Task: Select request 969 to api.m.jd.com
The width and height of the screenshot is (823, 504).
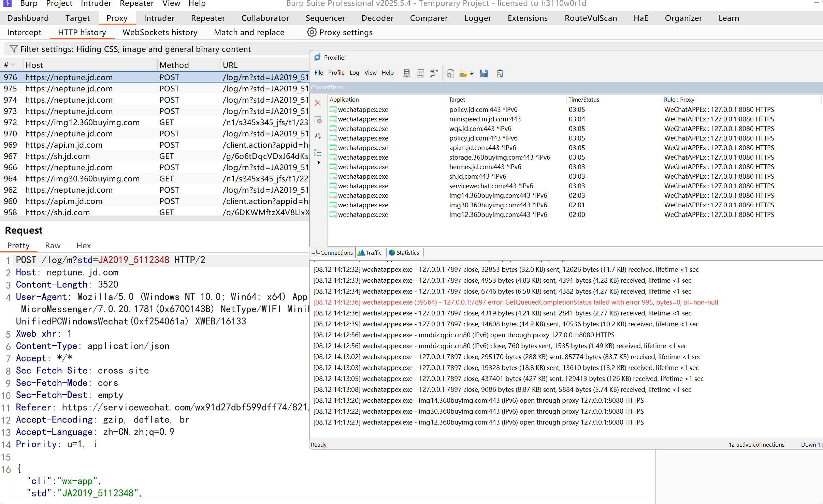Action: (x=63, y=145)
